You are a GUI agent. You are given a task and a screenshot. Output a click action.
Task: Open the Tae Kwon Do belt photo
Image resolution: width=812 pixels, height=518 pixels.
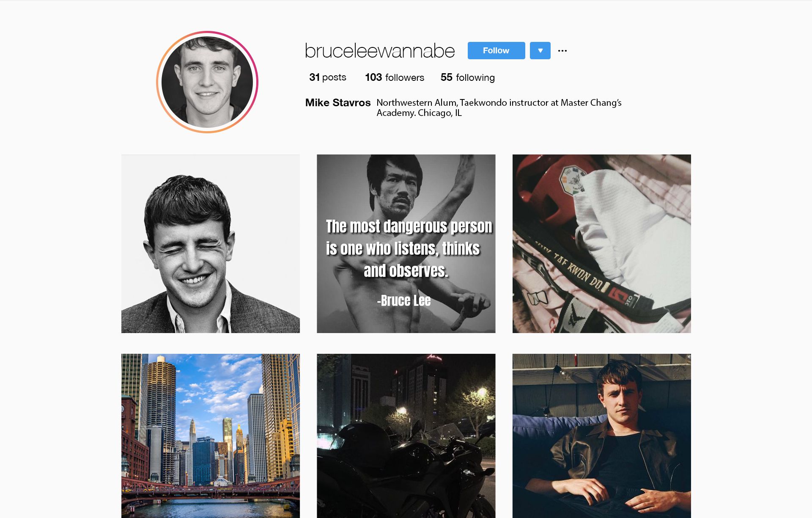[x=601, y=244]
